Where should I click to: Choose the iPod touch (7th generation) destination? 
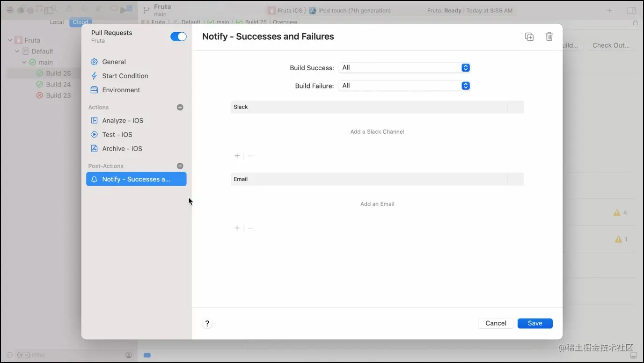pyautogui.click(x=350, y=10)
